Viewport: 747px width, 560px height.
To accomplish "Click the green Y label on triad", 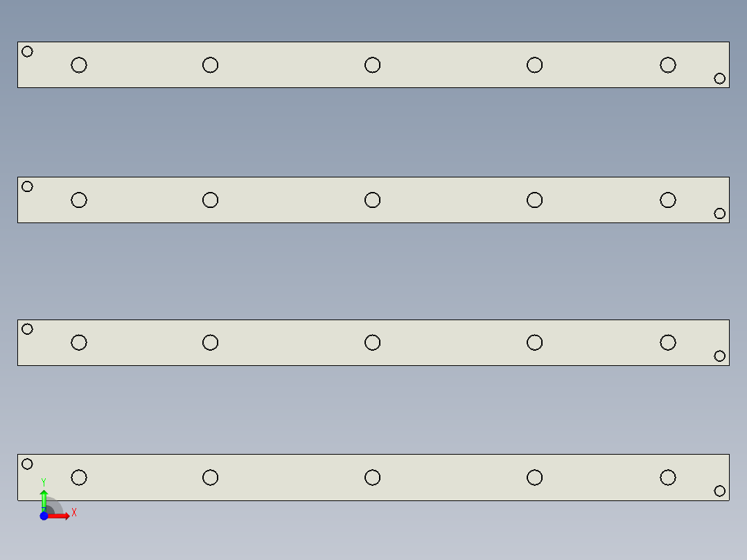I will [x=44, y=482].
